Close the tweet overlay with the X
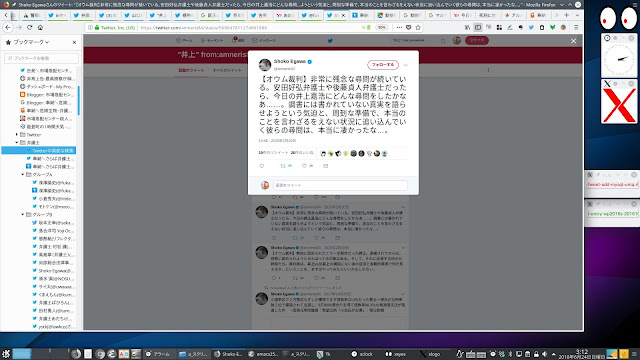 [573, 41]
